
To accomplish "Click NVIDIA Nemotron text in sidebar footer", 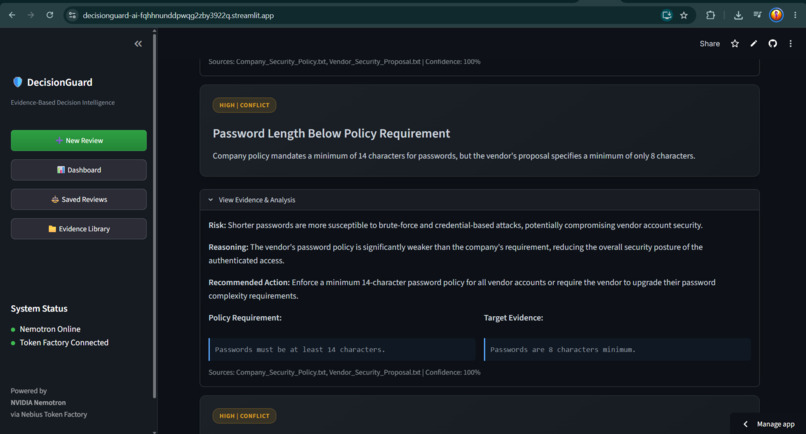I will point(38,403).
